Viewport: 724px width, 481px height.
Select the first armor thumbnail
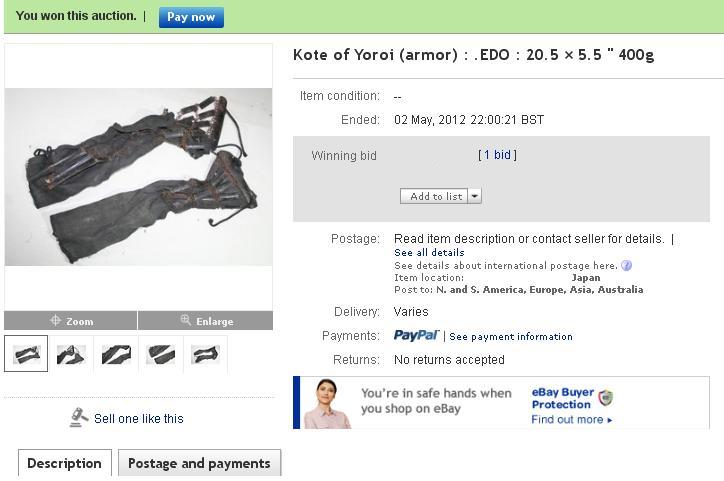tap(26, 354)
